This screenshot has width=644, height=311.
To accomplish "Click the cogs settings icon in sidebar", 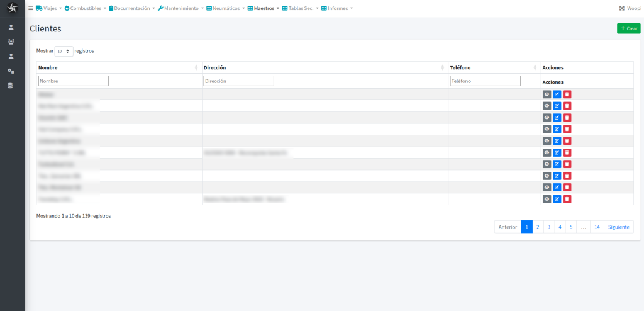I will coord(11,71).
